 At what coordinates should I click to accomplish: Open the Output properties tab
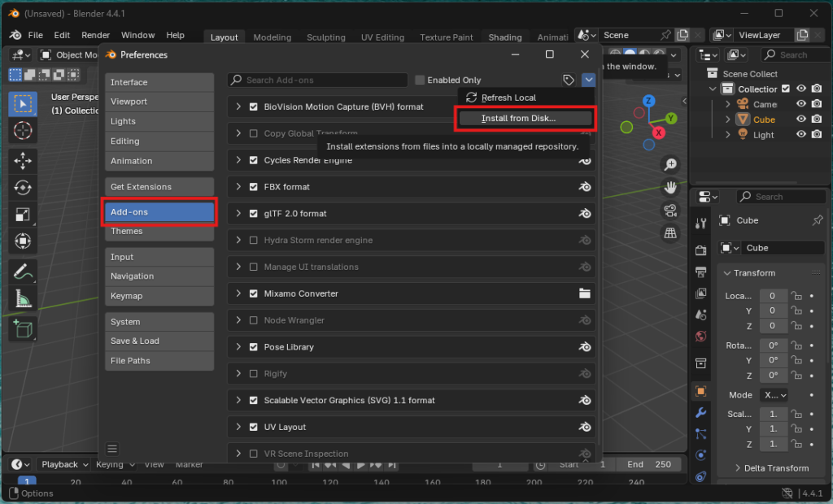click(700, 272)
